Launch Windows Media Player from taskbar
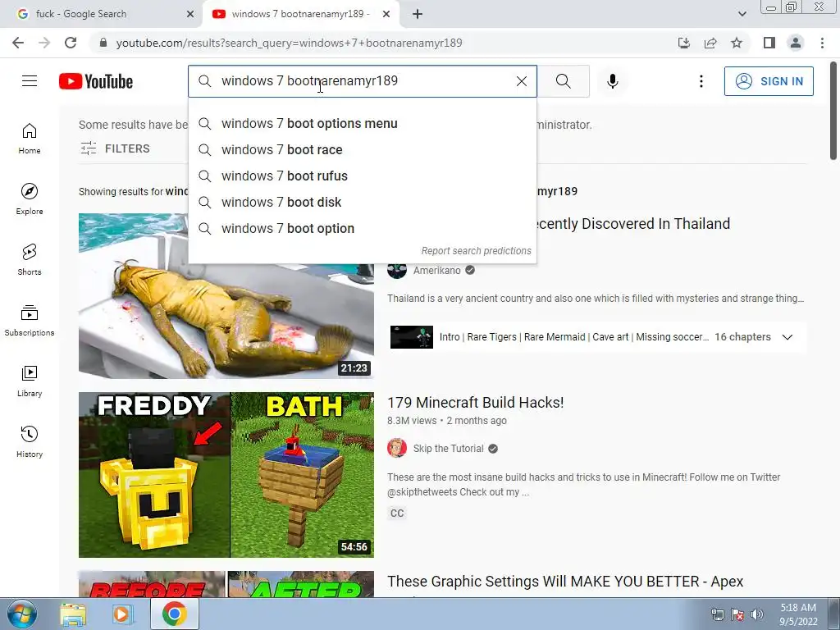The height and width of the screenshot is (630, 840). (x=122, y=614)
